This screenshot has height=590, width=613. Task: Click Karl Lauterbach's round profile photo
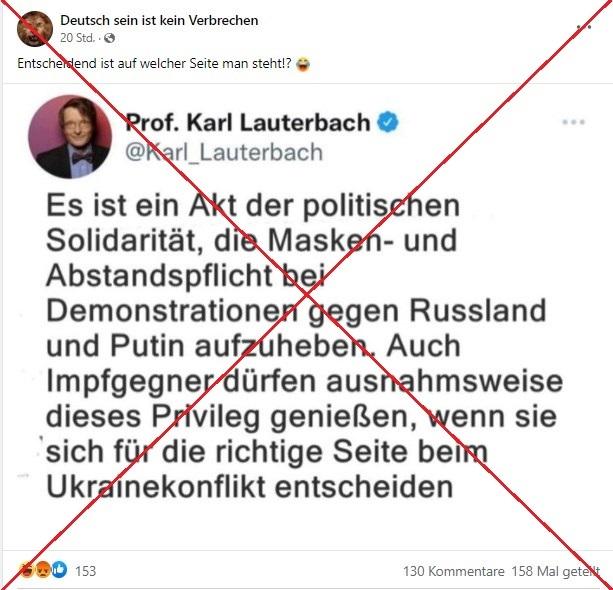point(70,136)
